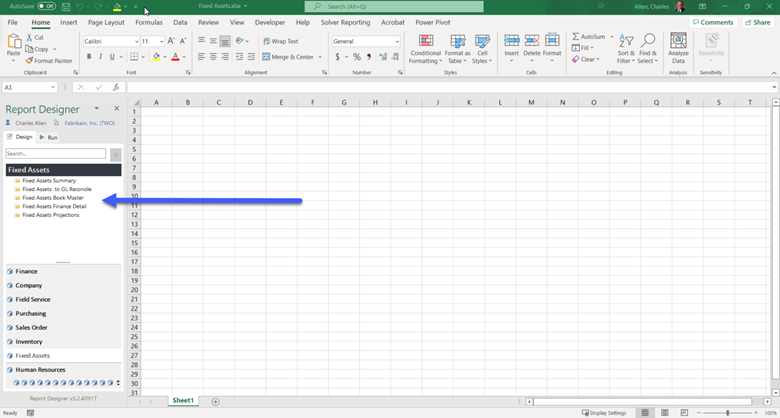Viewport: 780px width, 418px height.
Task: Toggle Wrap Text on
Action: click(x=279, y=41)
